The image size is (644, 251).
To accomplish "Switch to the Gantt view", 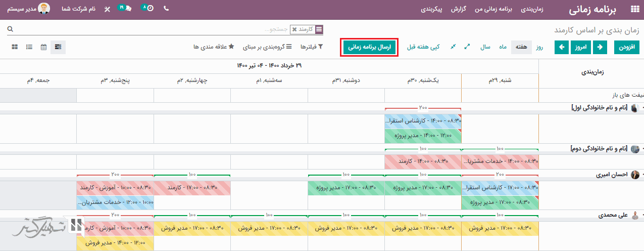I will (x=59, y=47).
